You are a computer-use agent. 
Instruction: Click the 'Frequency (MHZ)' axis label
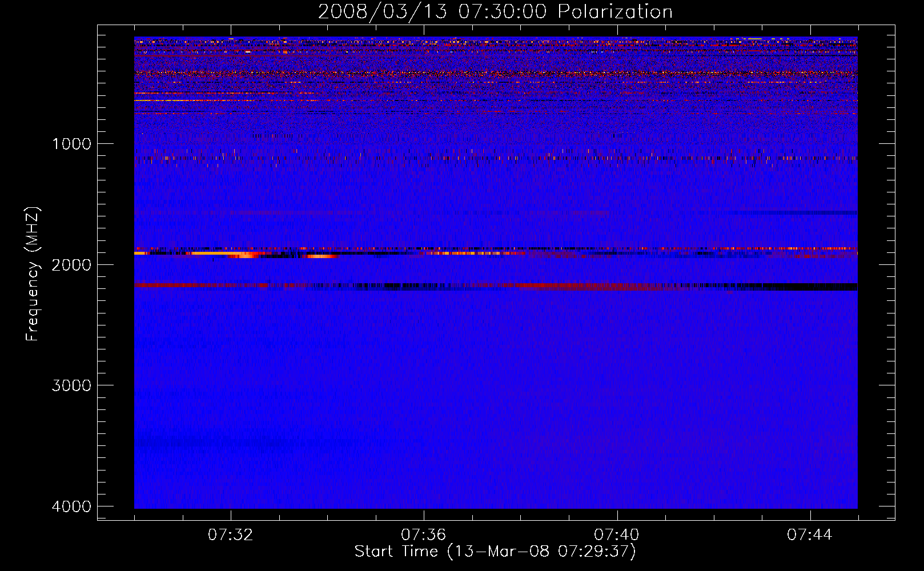[33, 274]
